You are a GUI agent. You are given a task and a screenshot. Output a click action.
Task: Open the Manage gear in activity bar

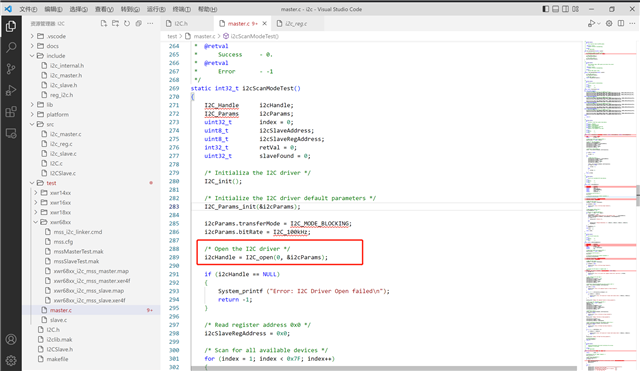point(11,360)
